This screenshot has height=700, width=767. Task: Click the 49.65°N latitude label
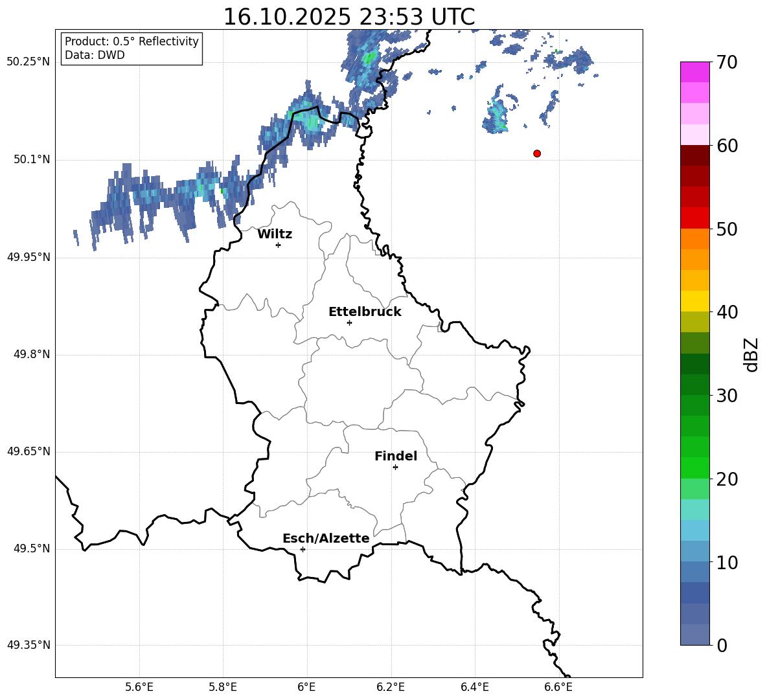(29, 451)
